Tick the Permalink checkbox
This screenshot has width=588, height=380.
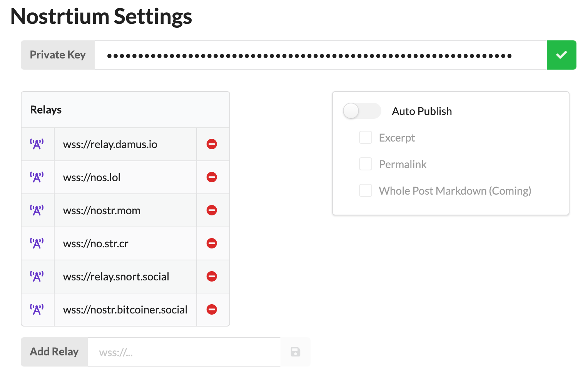pos(366,164)
